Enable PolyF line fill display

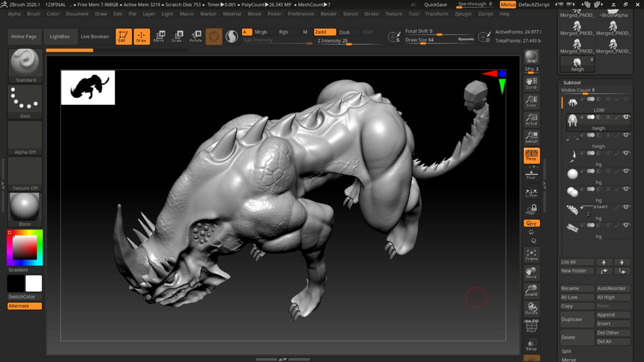pyautogui.click(x=531, y=326)
